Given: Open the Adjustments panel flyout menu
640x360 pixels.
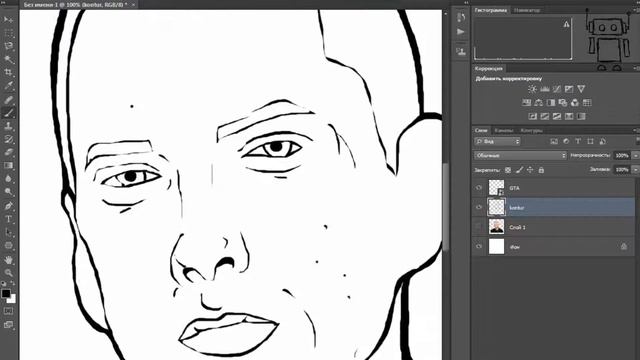Looking at the screenshot, I should point(636,68).
